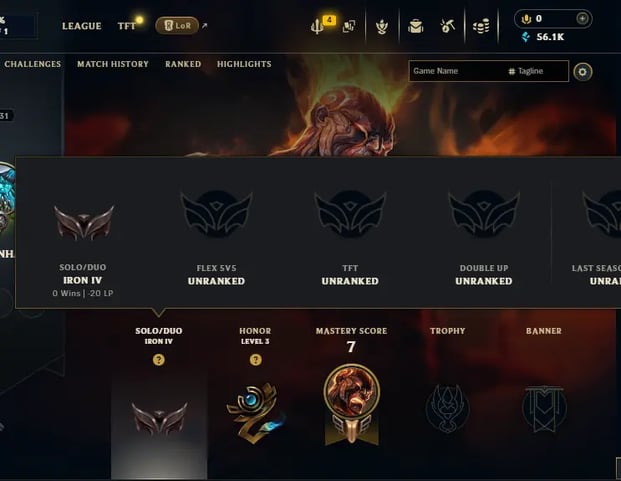Open the Ranked tab
This screenshot has width=621, height=481.
coord(183,64)
